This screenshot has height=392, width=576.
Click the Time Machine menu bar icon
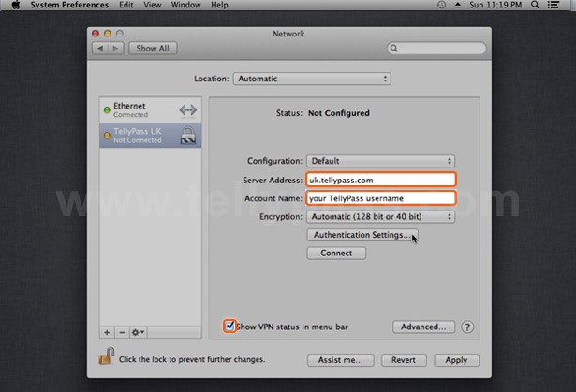[x=441, y=5]
